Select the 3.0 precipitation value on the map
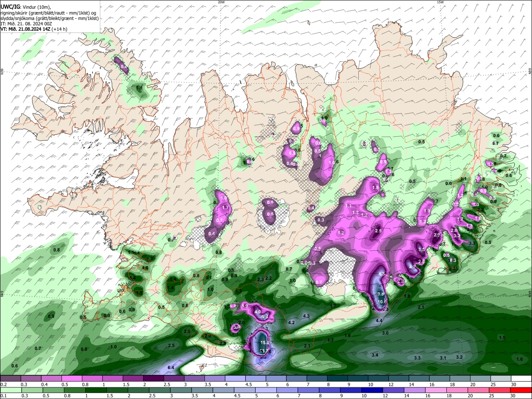Screen dimensions: 532x399 coord(385,333)
